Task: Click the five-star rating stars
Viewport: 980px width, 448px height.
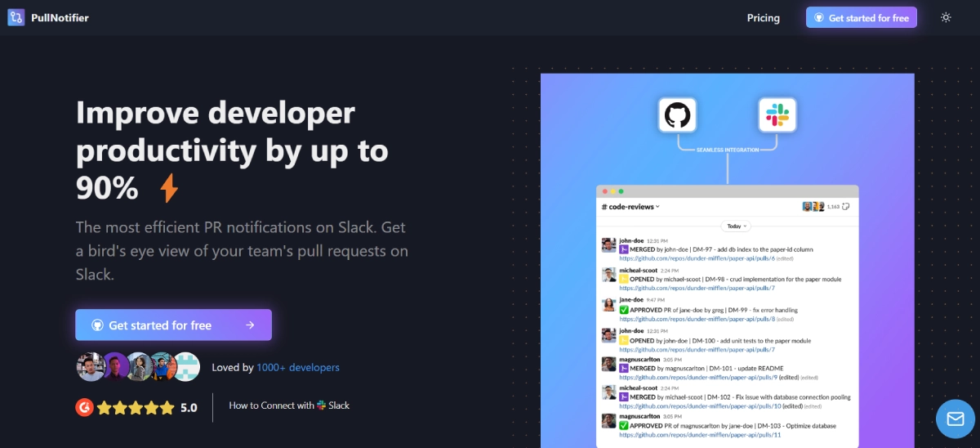Action: click(136, 407)
